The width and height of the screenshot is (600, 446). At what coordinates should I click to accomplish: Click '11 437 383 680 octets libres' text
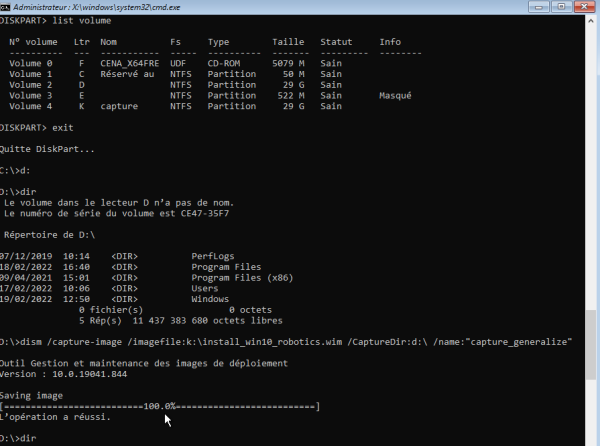point(207,321)
